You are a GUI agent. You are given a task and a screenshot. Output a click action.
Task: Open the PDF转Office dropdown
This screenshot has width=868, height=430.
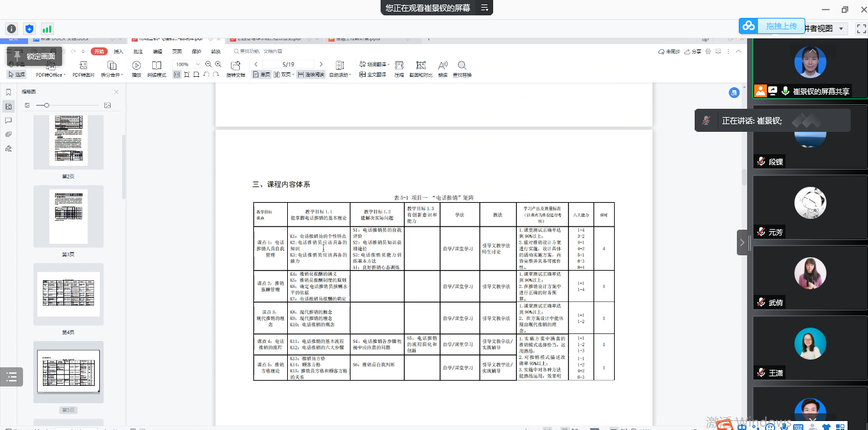pyautogui.click(x=50, y=75)
